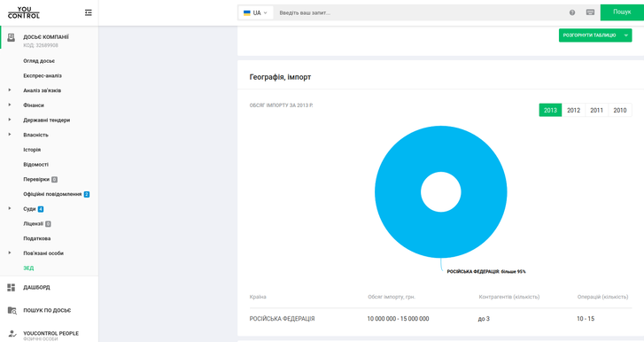Expand Аналіз зв'язків section
This screenshot has width=644, height=342.
pyautogui.click(x=10, y=89)
